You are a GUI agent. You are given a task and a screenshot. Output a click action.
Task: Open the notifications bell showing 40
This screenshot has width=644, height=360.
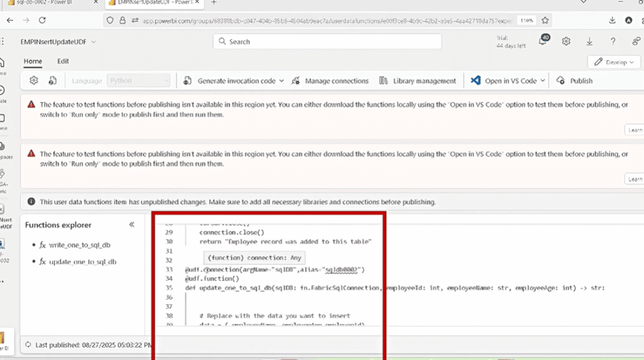(x=543, y=41)
